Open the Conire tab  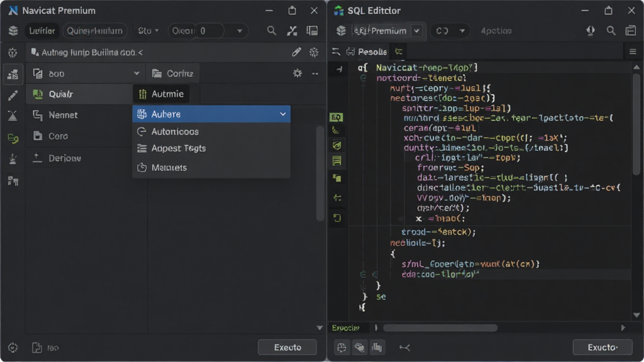click(173, 74)
